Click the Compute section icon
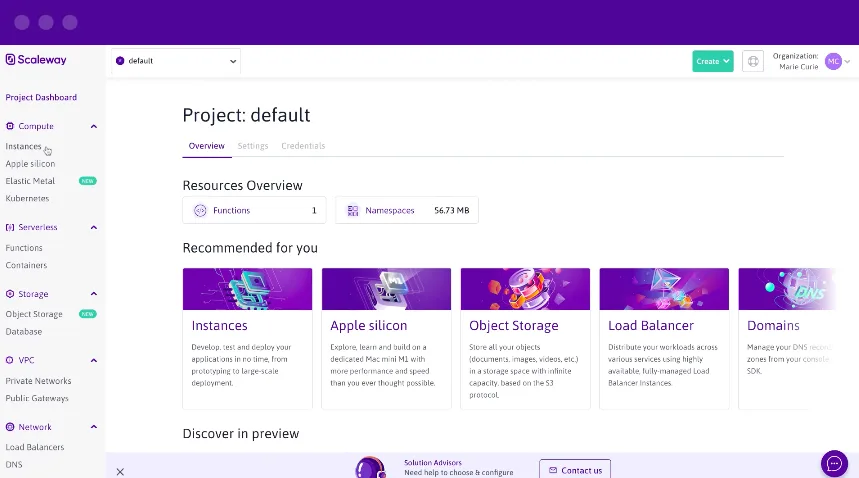Screen dimensions: 859x478 10,126
